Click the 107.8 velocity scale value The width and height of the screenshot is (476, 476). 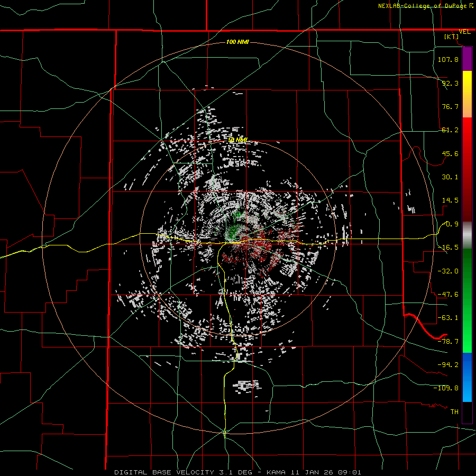(x=448, y=59)
